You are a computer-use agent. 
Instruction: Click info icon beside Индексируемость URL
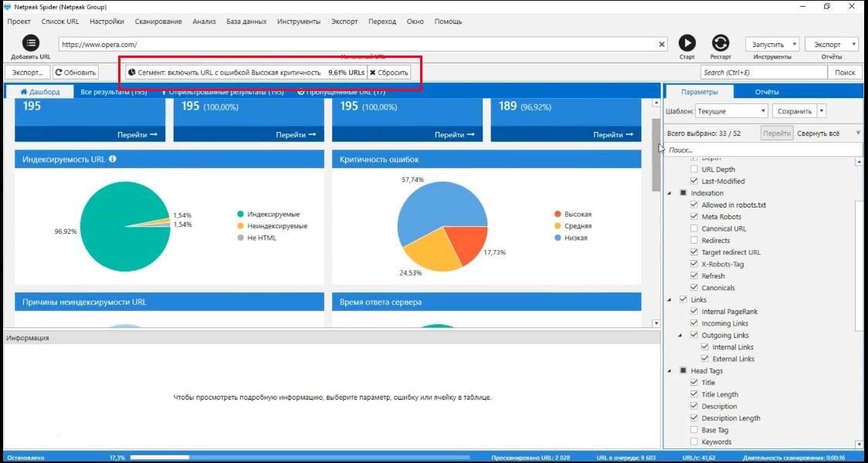coord(113,159)
